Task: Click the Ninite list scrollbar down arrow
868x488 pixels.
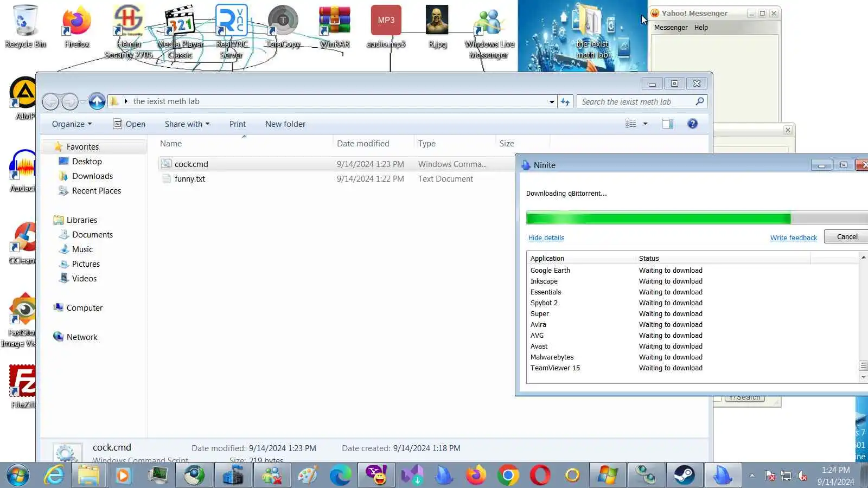Action: [x=863, y=377]
